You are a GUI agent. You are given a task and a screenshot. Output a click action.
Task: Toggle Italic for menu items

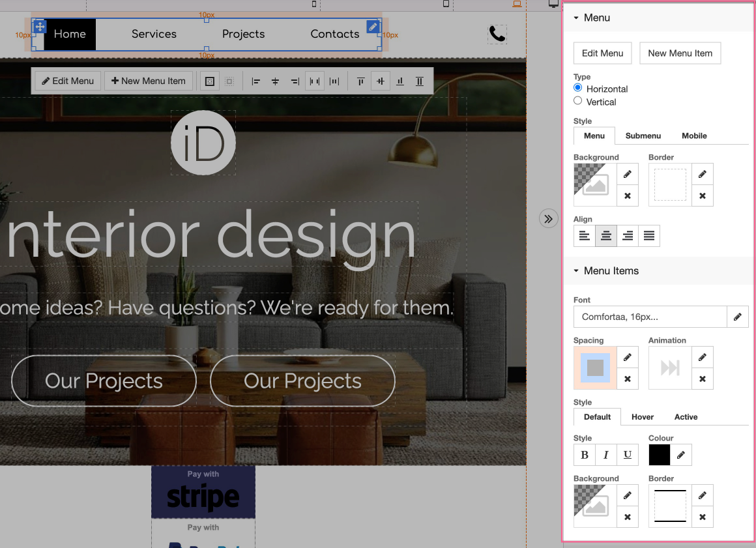point(606,455)
